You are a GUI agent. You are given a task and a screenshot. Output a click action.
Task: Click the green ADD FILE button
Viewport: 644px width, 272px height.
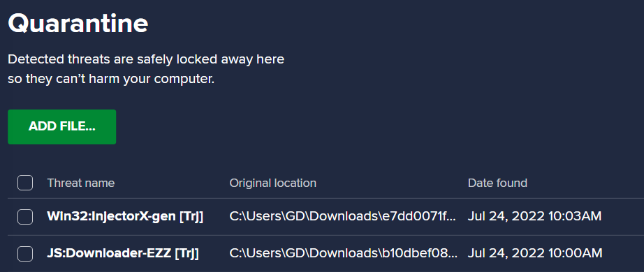point(61,127)
